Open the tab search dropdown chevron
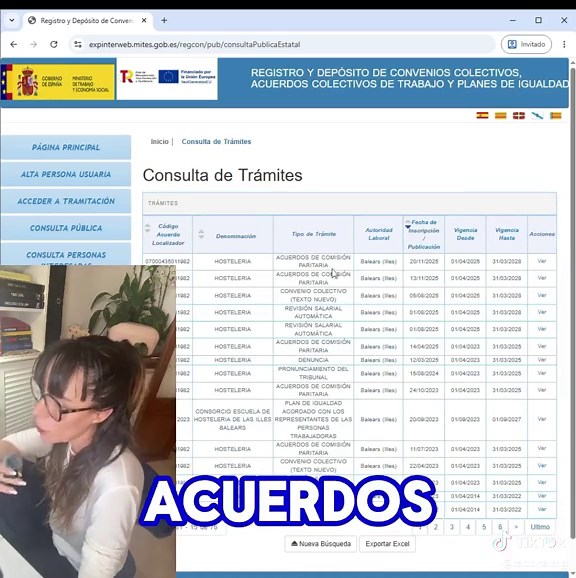 pos(12,21)
